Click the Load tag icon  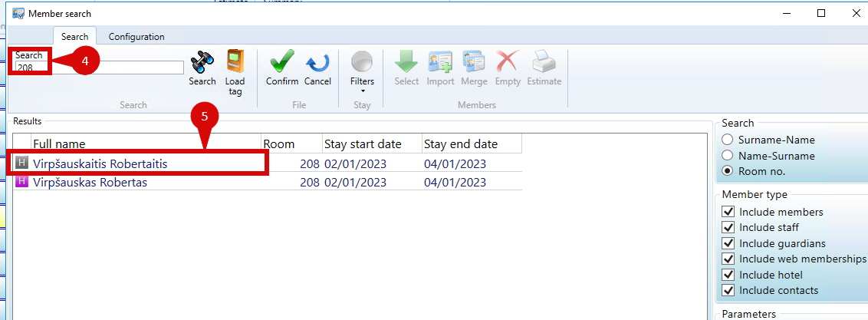[x=235, y=61]
